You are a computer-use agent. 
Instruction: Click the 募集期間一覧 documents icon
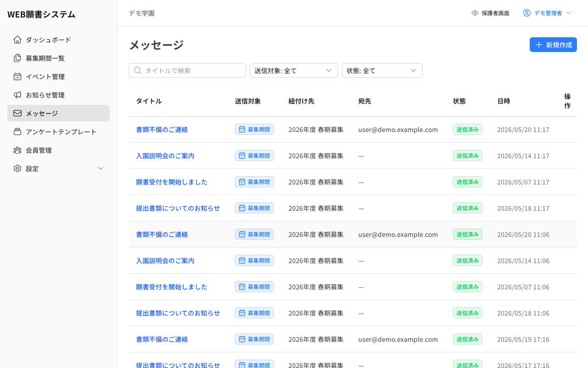point(17,58)
